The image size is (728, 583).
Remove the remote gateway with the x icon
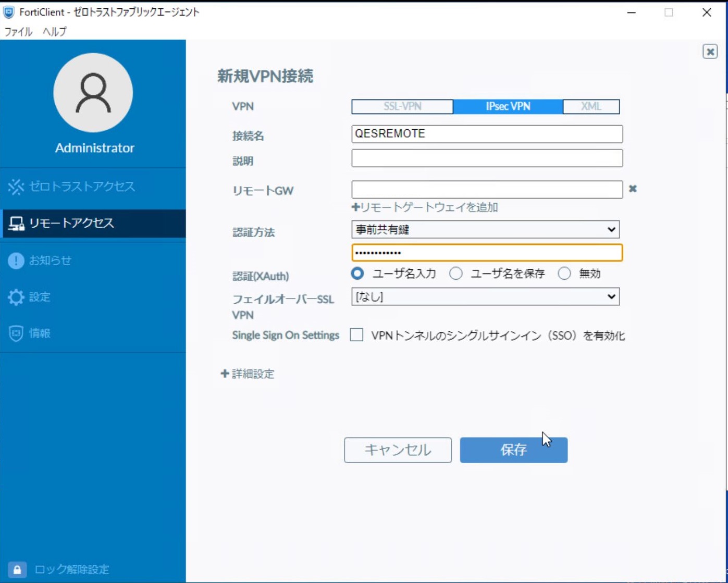[x=633, y=189]
